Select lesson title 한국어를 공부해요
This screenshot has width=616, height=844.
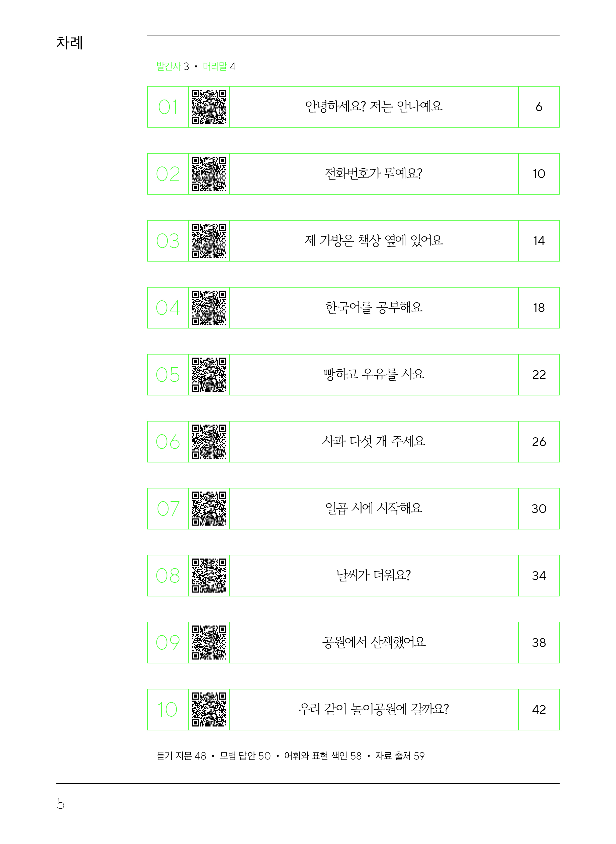[374, 308]
